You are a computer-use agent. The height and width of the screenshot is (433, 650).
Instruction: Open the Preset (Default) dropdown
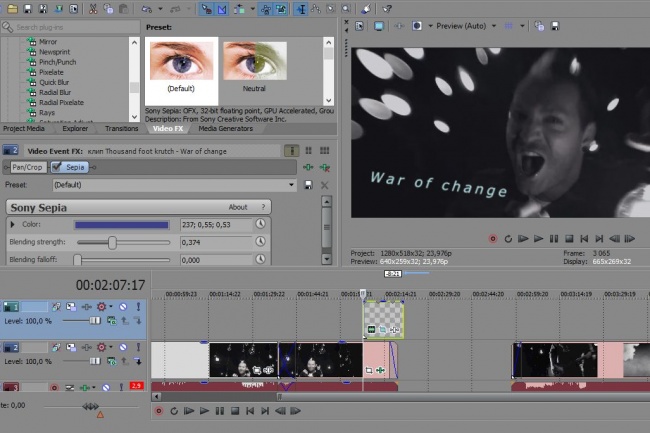click(292, 185)
